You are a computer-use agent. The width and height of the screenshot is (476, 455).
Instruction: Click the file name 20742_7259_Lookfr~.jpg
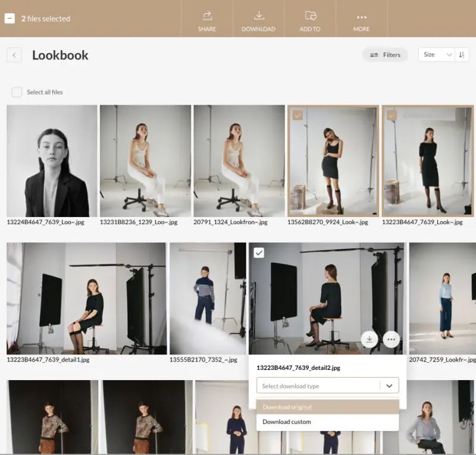pos(443,360)
